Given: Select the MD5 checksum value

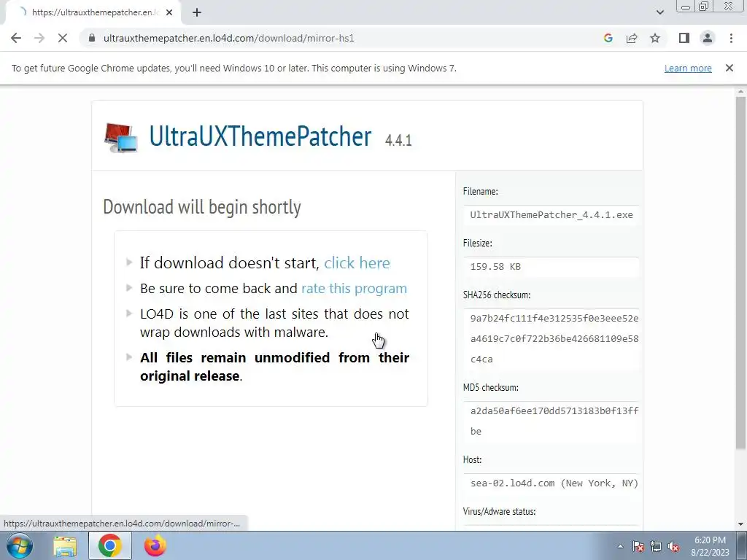Looking at the screenshot, I should tap(554, 421).
